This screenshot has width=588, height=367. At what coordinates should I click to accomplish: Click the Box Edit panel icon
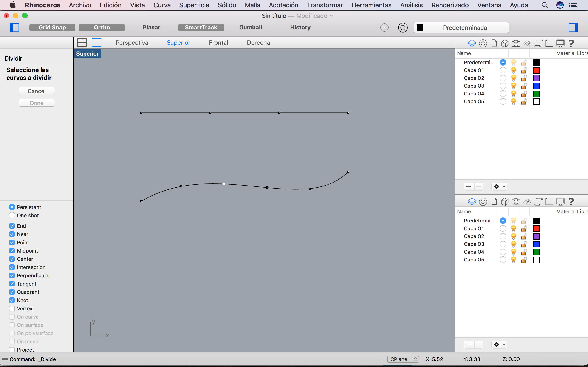point(505,43)
